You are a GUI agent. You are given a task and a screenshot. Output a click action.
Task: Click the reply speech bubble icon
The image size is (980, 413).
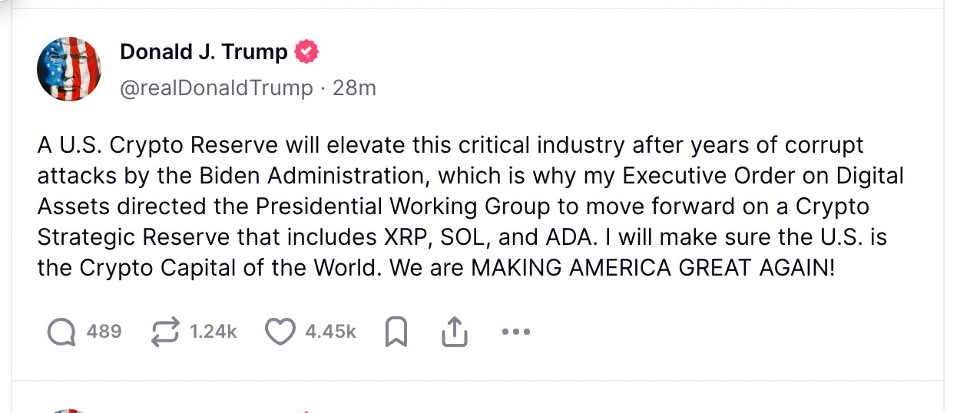[x=61, y=332]
